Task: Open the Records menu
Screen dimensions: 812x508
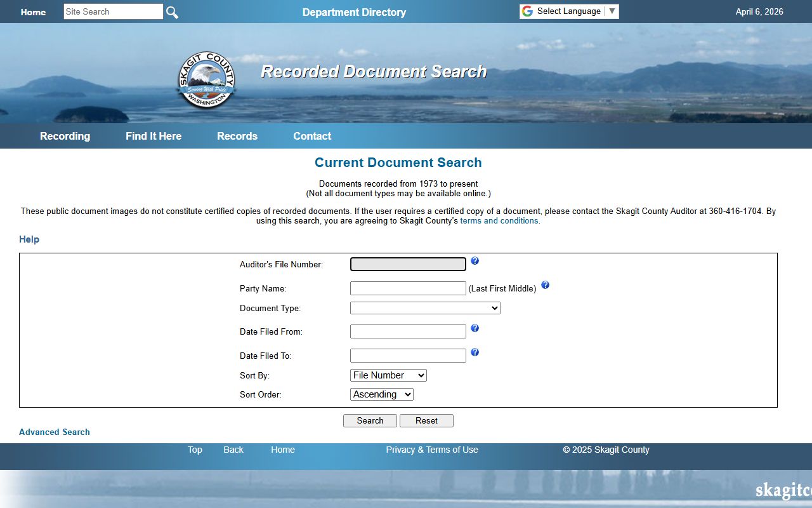Action: (x=237, y=136)
